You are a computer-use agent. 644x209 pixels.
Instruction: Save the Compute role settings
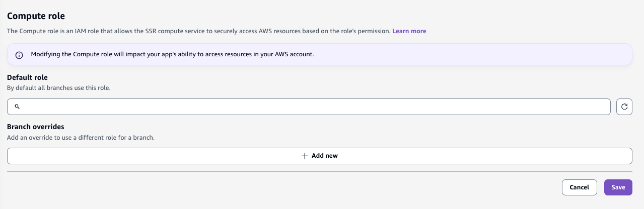click(618, 187)
